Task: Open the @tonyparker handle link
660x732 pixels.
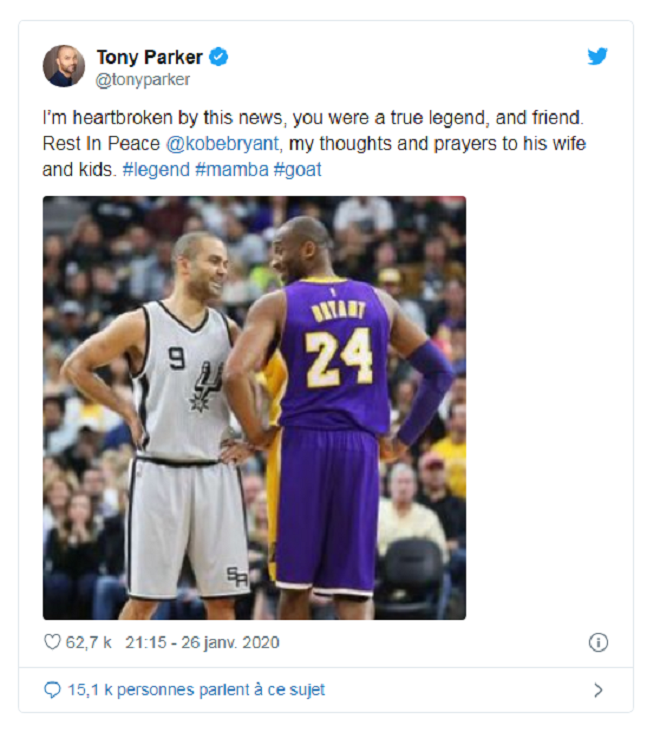Action: [x=143, y=79]
